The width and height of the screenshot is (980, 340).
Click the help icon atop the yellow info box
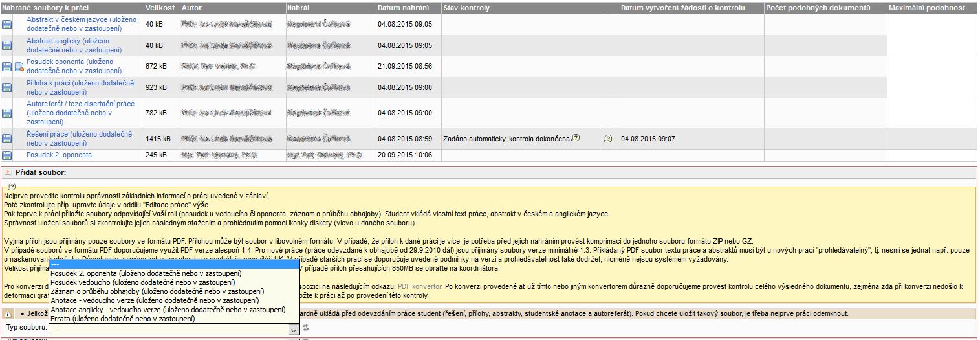[x=12, y=186]
